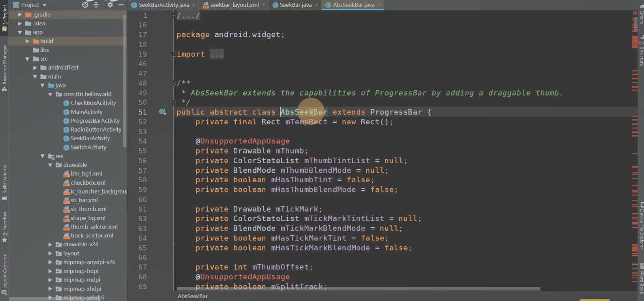Close the SeekBarActivity.java tab

coord(194,5)
